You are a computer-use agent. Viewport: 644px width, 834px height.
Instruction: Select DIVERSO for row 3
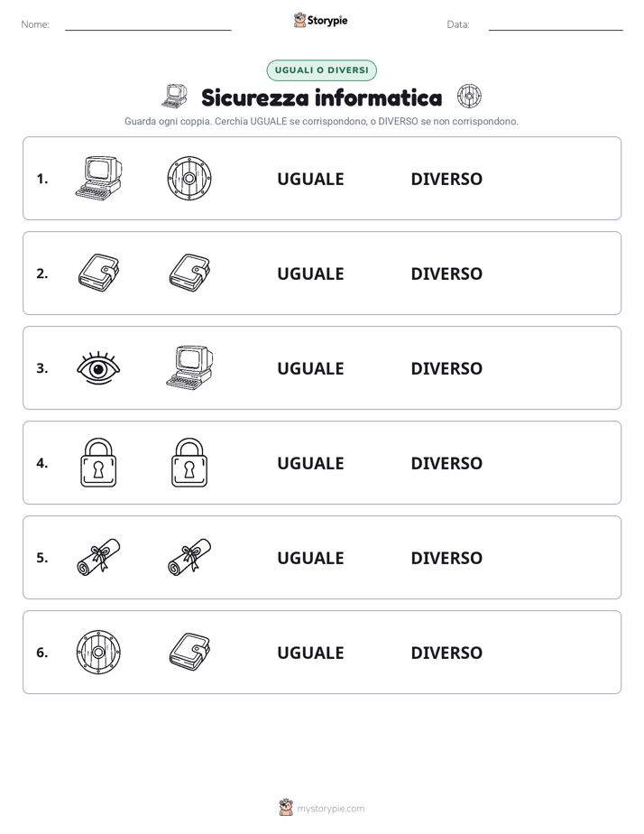click(446, 368)
